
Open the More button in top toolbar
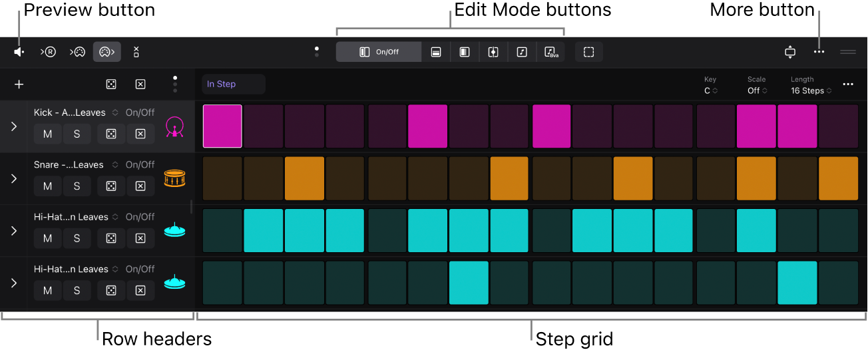(819, 52)
